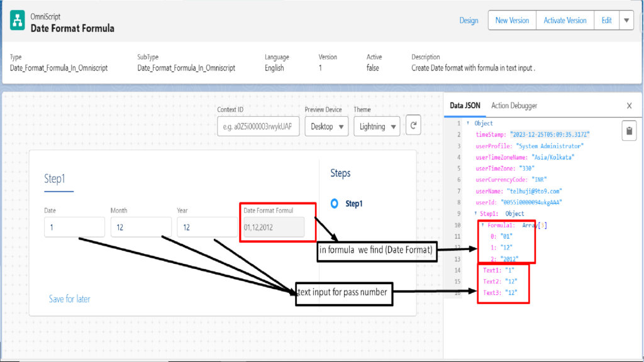
Task: Switch to the Data JSON tab
Action: [465, 106]
